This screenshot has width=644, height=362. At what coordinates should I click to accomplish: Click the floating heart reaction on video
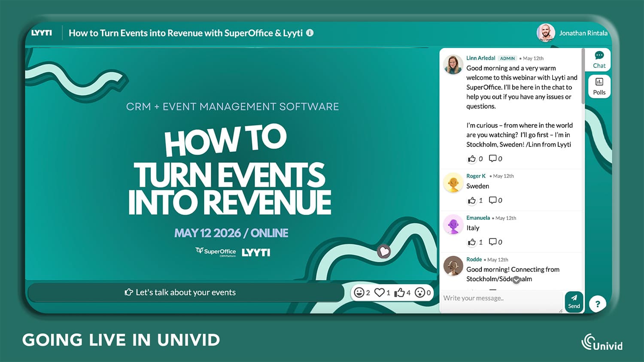pyautogui.click(x=384, y=251)
